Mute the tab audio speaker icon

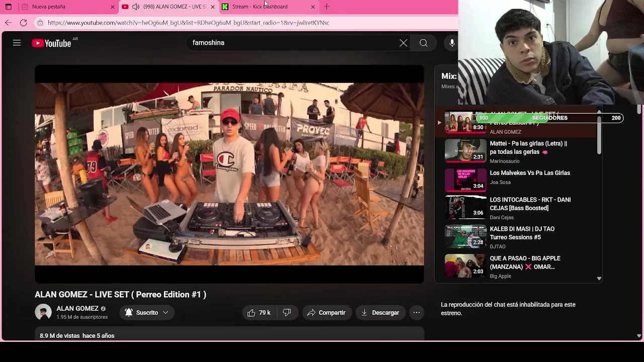click(136, 7)
